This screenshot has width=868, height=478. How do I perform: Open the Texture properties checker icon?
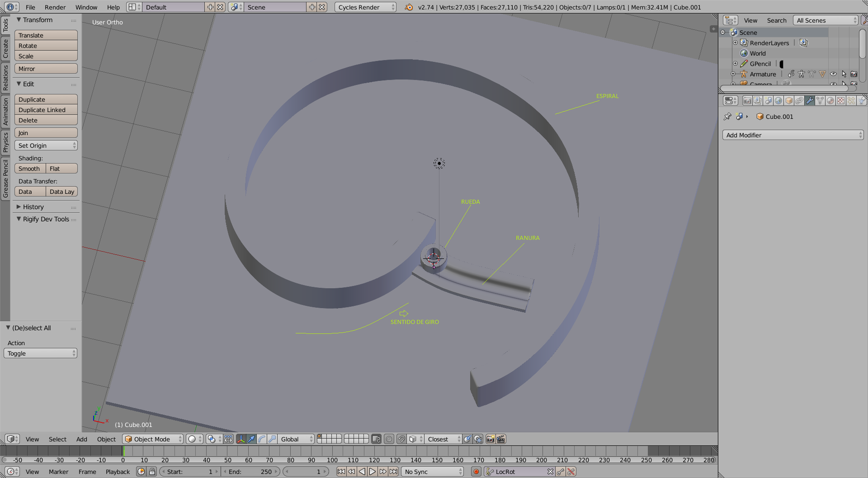click(841, 101)
